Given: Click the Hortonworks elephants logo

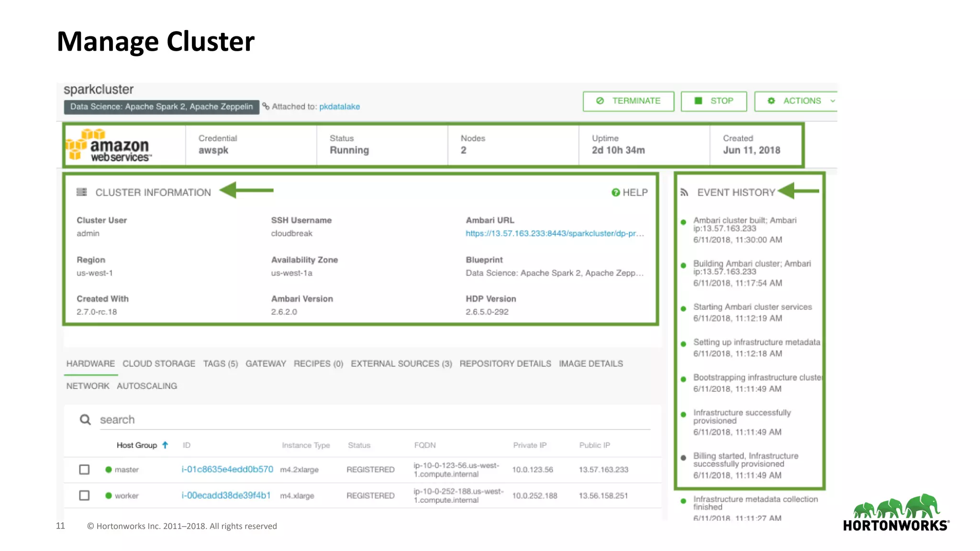Looking at the screenshot, I should click(x=896, y=512).
